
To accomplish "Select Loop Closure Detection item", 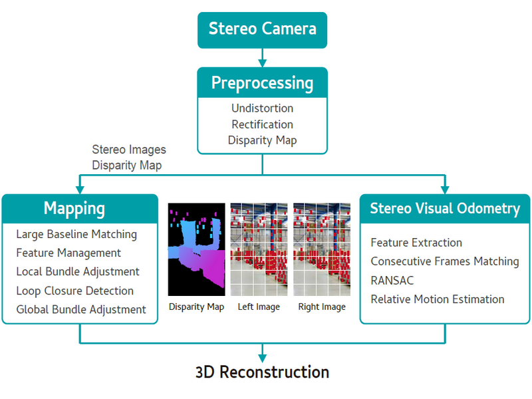I will 74,291.
